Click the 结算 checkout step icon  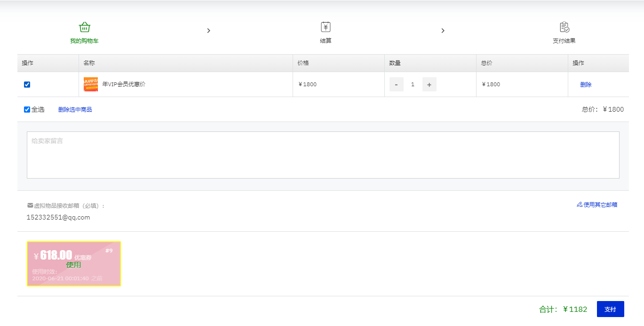(326, 27)
